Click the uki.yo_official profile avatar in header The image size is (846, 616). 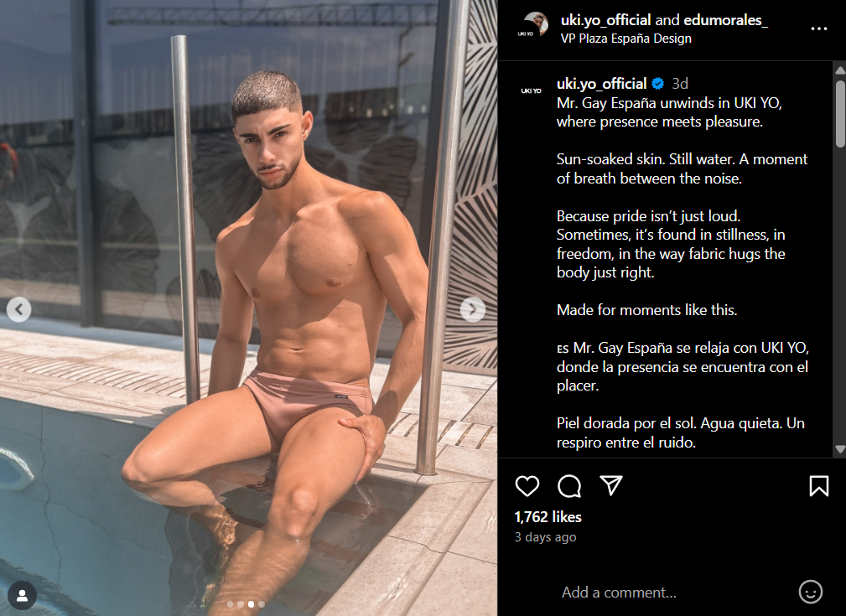click(x=533, y=25)
